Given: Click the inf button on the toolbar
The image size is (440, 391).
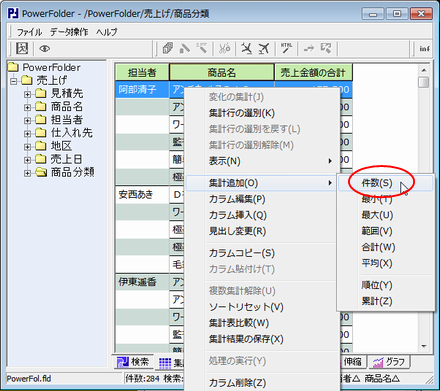Looking at the screenshot, I should point(424,49).
